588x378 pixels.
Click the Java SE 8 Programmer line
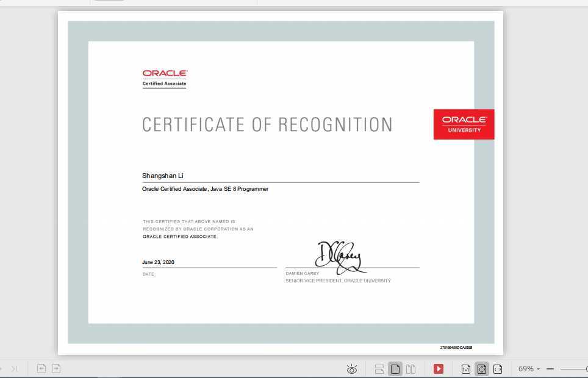pos(205,189)
